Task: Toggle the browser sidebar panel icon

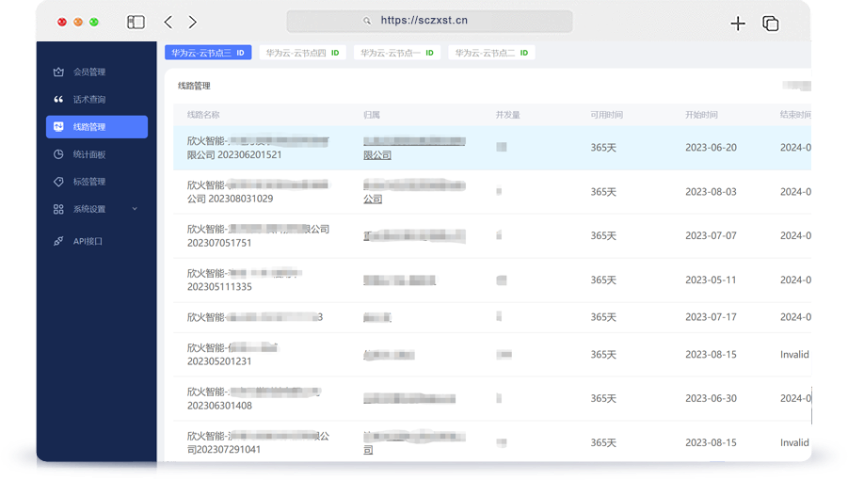Action: pyautogui.click(x=136, y=22)
